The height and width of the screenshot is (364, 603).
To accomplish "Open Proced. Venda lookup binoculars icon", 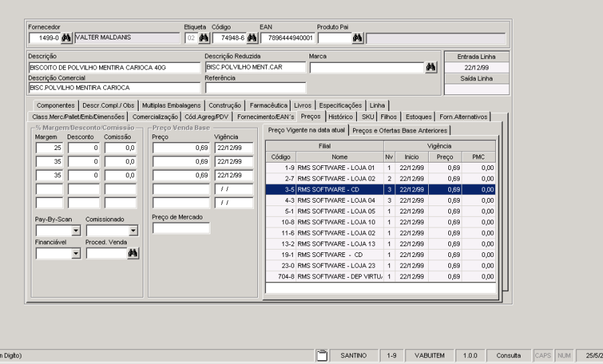I will click(133, 253).
